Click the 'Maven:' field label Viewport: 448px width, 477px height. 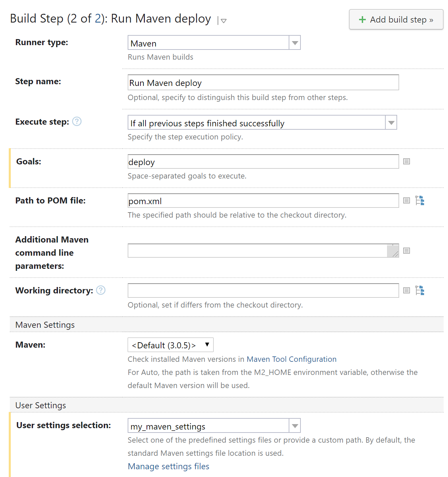tap(30, 345)
